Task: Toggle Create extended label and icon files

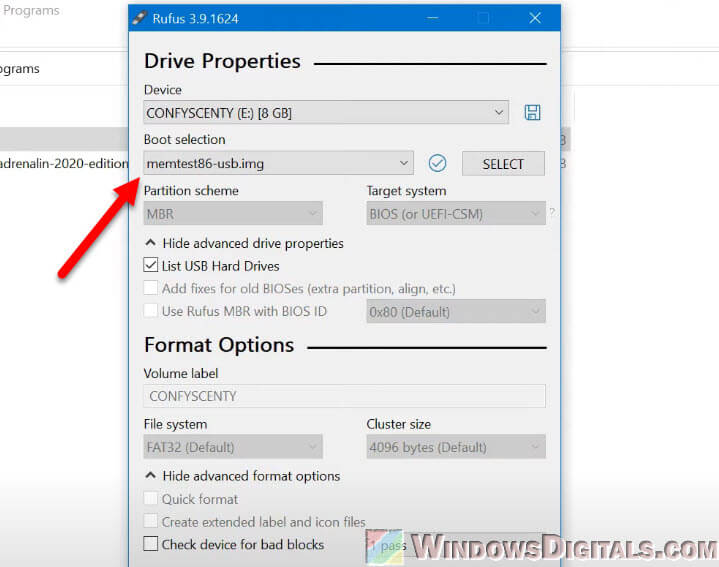Action: 150,522
